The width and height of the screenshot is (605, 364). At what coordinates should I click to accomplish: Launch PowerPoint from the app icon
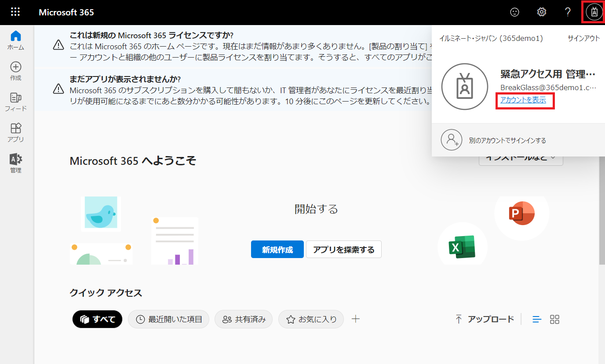point(521,214)
